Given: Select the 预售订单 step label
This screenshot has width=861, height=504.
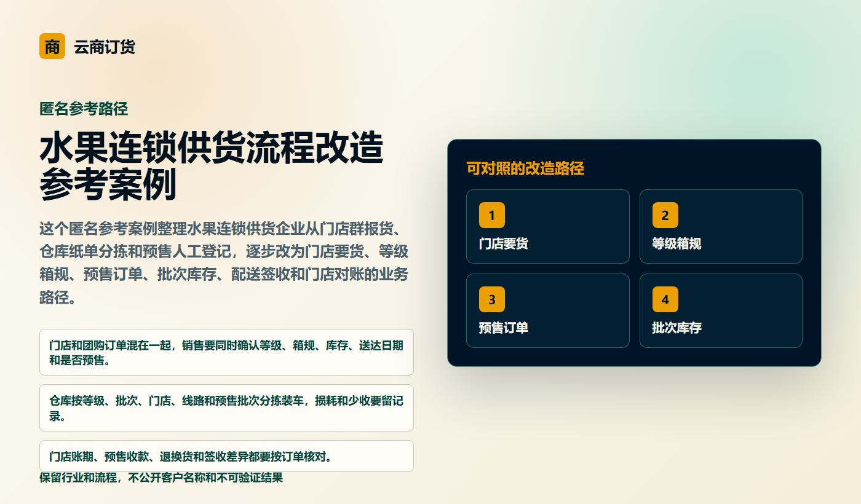Looking at the screenshot, I should coord(504,328).
